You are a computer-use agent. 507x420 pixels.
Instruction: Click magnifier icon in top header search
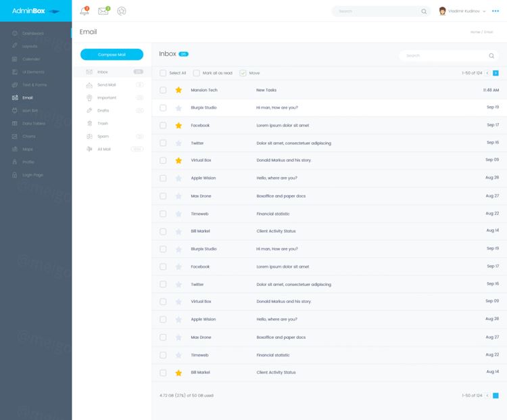[x=424, y=11]
